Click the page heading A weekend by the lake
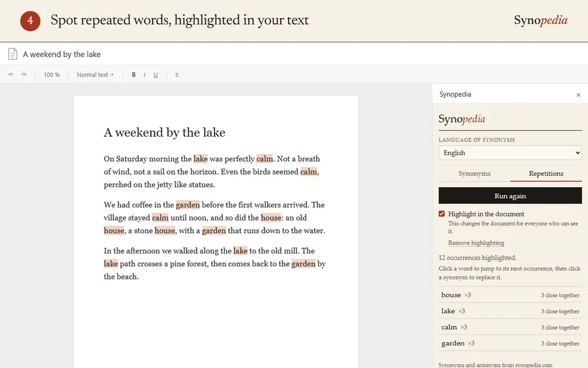The width and height of the screenshot is (588, 368). click(x=165, y=132)
